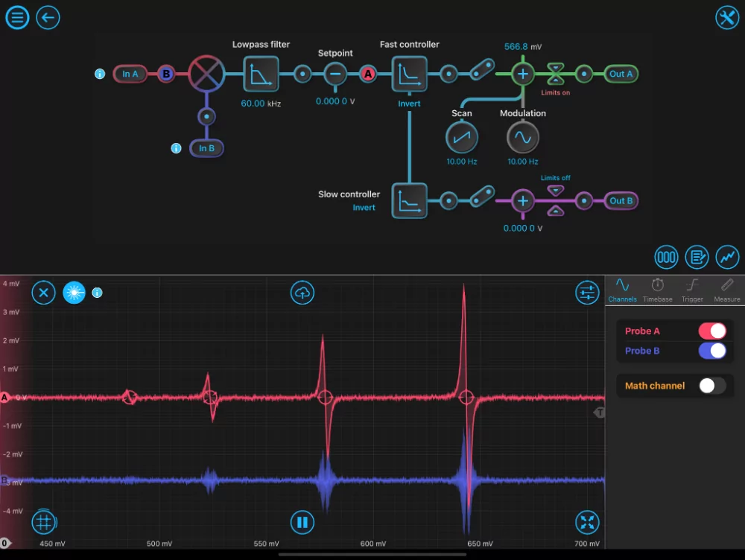Image resolution: width=745 pixels, height=560 pixels.
Task: Open the oscilloscope sliders settings icon
Action: point(587,293)
